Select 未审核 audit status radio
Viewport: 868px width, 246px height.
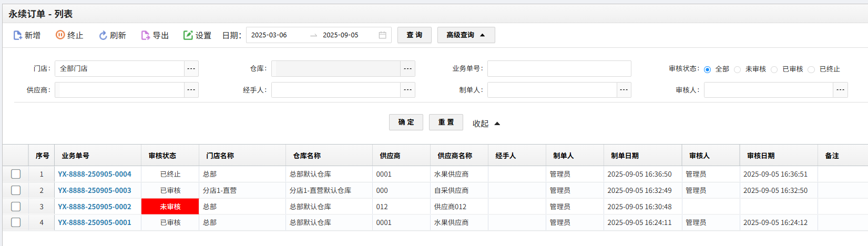click(x=738, y=69)
